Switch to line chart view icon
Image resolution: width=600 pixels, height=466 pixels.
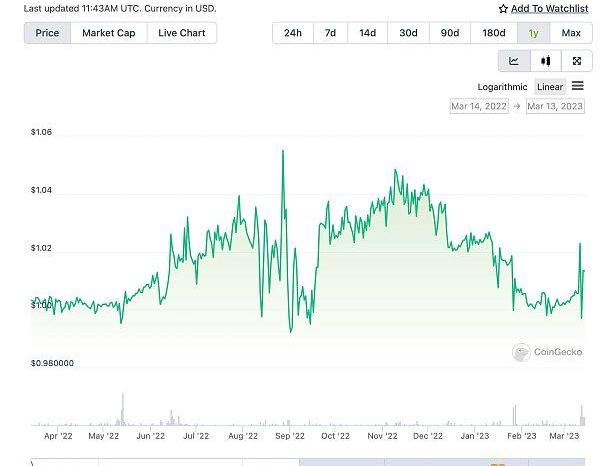(514, 61)
